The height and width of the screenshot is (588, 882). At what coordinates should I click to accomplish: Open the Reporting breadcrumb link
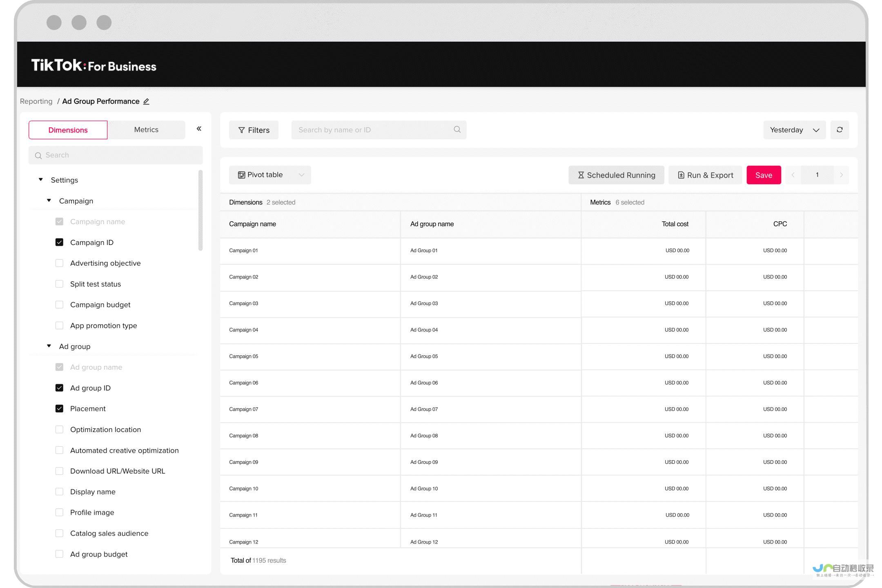(36, 101)
